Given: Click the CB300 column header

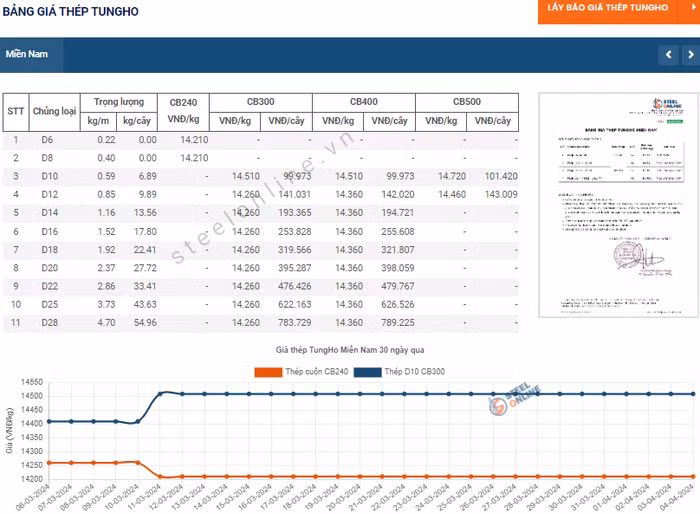Looking at the screenshot, I should 261,102.
